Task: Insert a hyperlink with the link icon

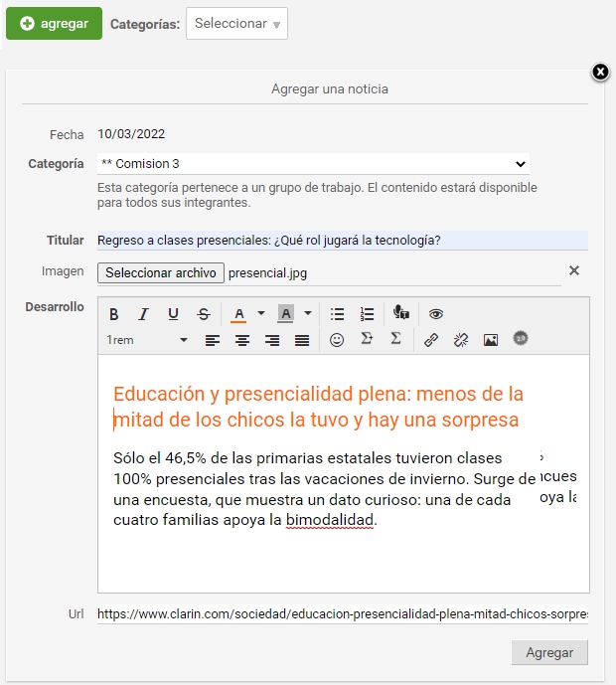Action: 431,340
